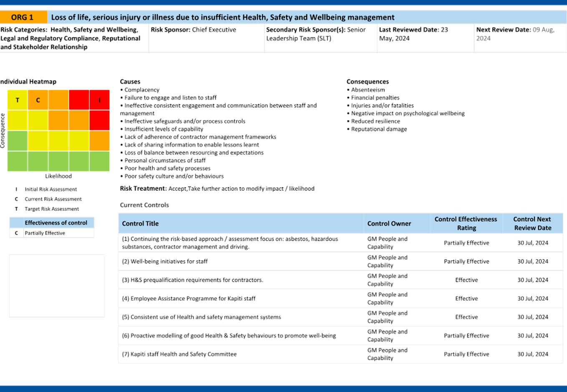Select the Employee Assistance Programme control row

pos(189,299)
